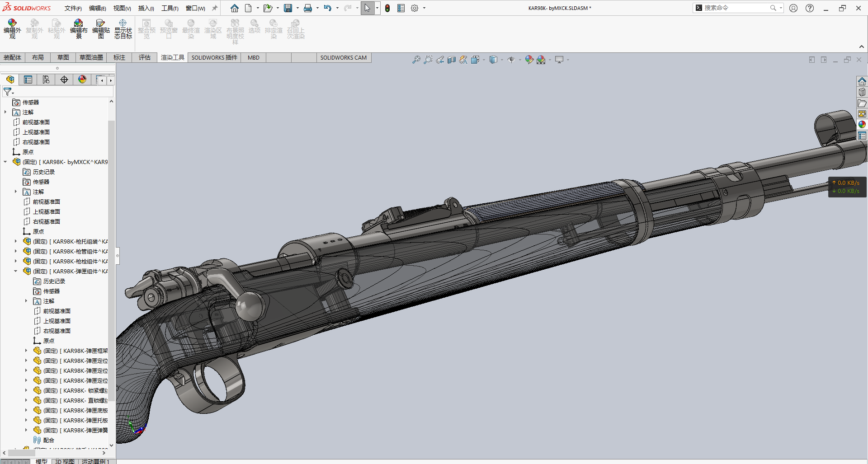Click the Section View icon
This screenshot has width=868, height=464.
click(452, 60)
